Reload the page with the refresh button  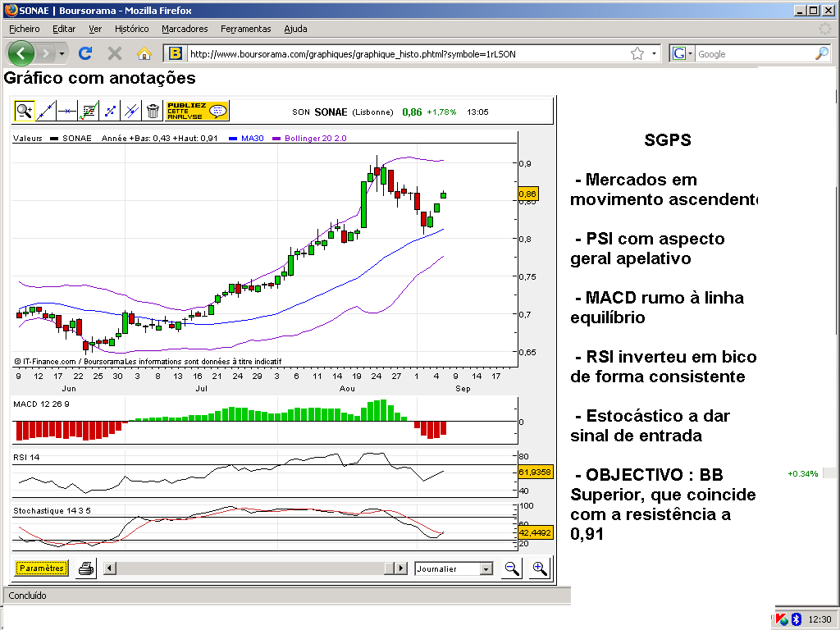[x=84, y=53]
